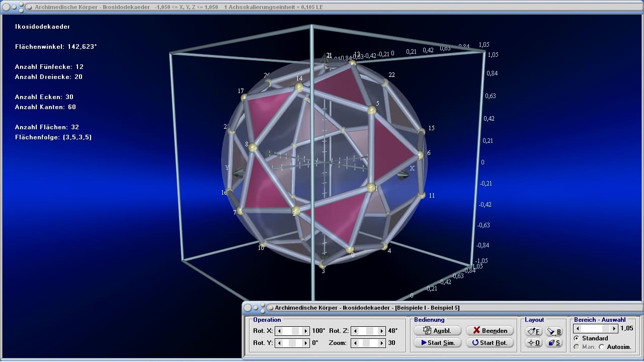Click the layout O crosshair icon button
The width and height of the screenshot is (644, 362).
tap(533, 342)
